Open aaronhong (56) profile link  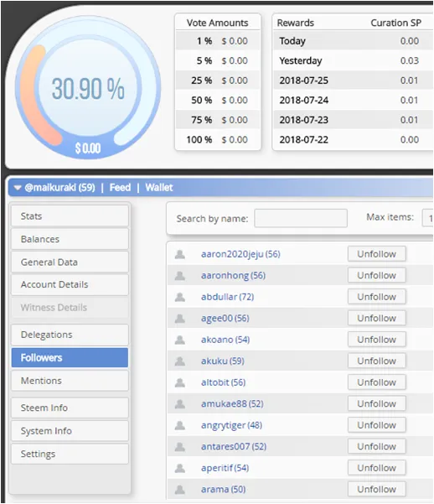[x=233, y=275]
